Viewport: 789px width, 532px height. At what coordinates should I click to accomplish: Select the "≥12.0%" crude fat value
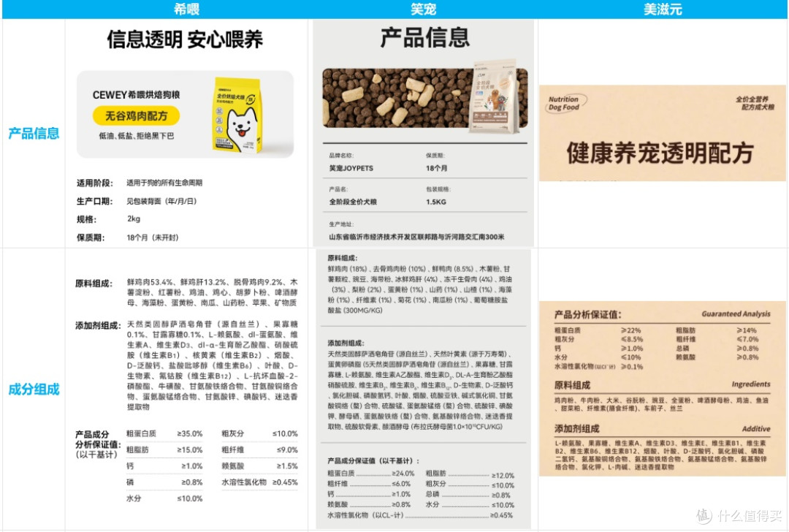pyautogui.click(x=503, y=475)
